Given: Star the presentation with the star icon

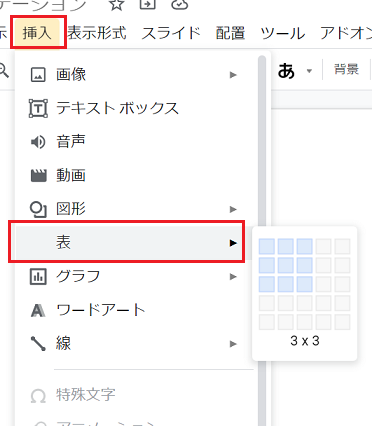Looking at the screenshot, I should point(116,4).
